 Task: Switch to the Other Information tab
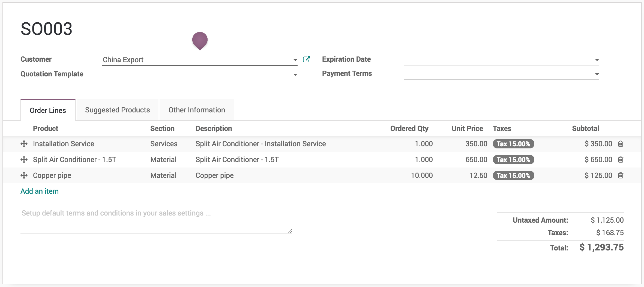(x=197, y=110)
